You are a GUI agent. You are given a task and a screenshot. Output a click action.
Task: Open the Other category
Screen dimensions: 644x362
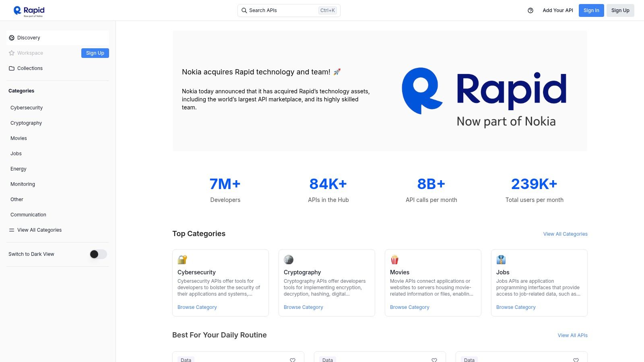[x=17, y=199]
